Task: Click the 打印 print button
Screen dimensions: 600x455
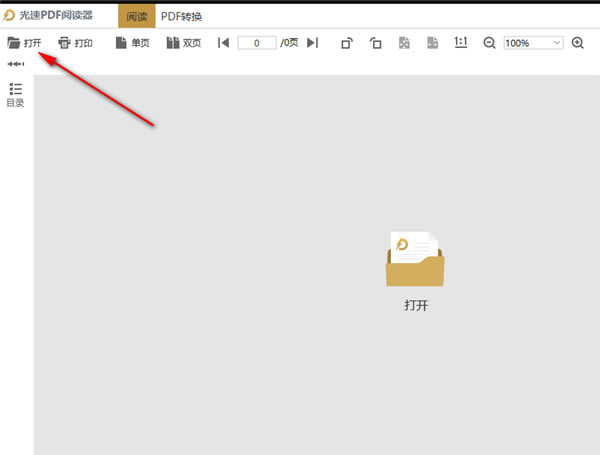Action: tap(75, 43)
